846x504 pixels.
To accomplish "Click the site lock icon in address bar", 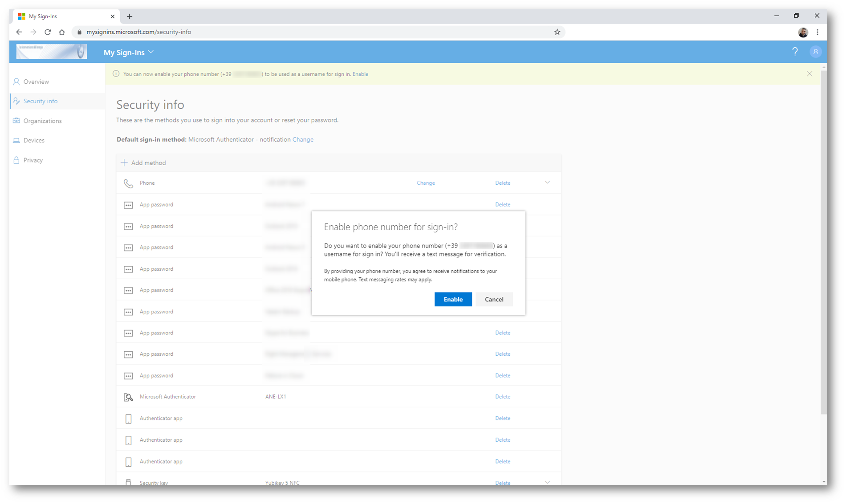I will click(80, 32).
